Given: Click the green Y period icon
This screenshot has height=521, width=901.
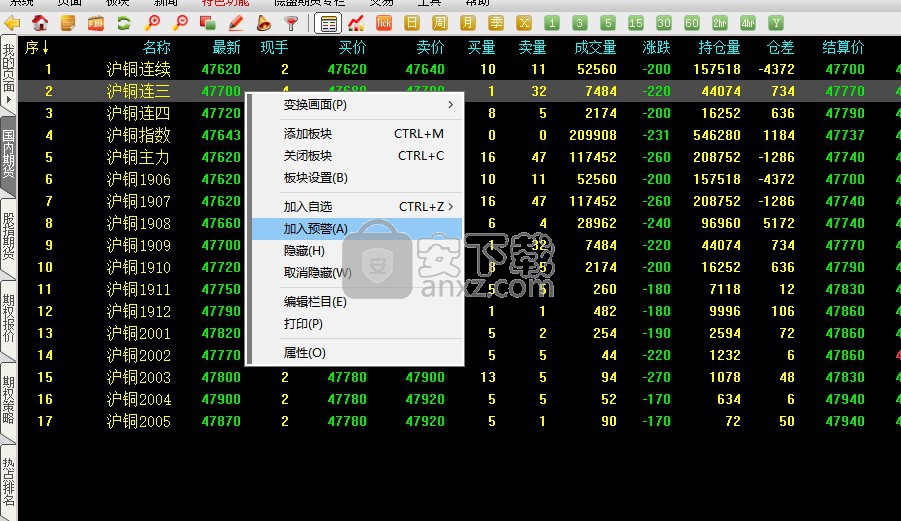Looking at the screenshot, I should click(776, 24).
